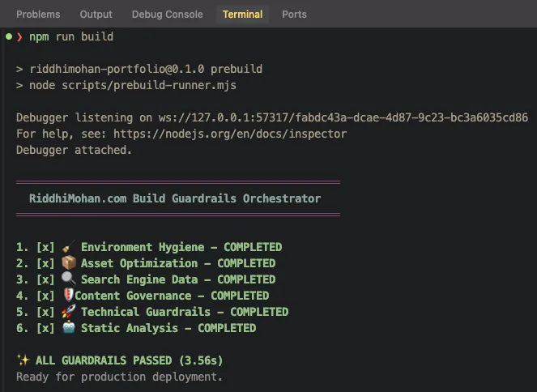Click 'Environment Hygiene – COMPLETED' text

(x=181, y=247)
